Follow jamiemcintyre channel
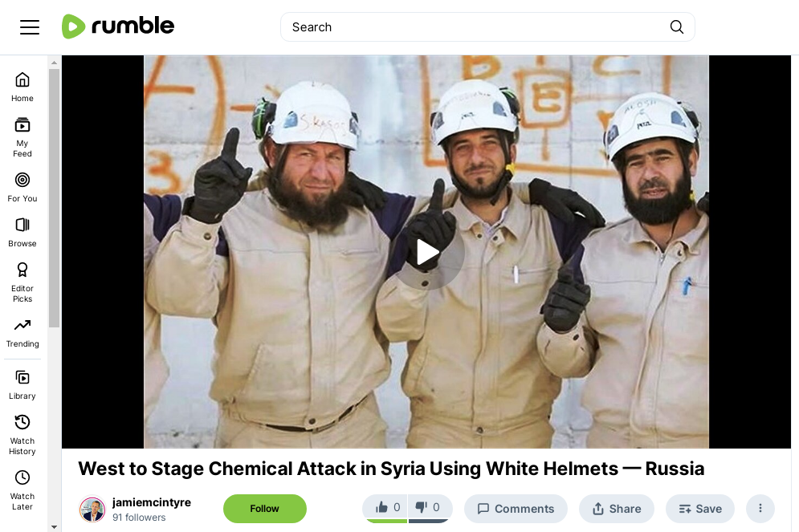Screen dimensions: 799x532 click(265, 509)
